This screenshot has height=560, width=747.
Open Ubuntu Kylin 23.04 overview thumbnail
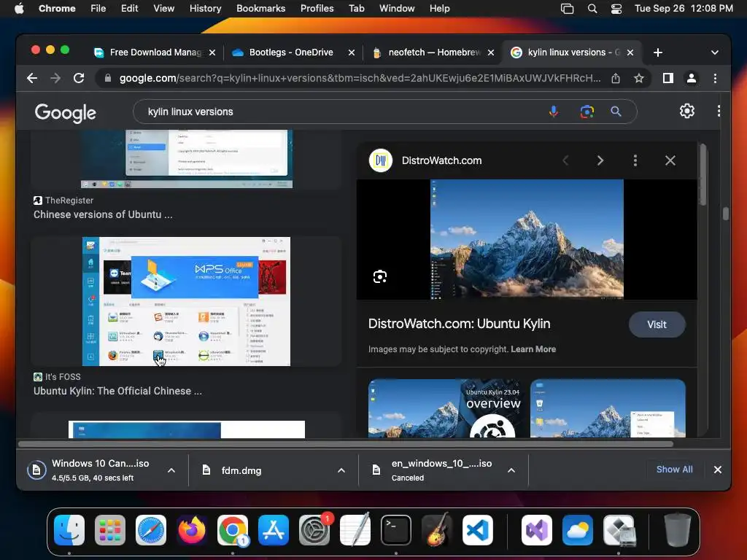click(x=445, y=408)
